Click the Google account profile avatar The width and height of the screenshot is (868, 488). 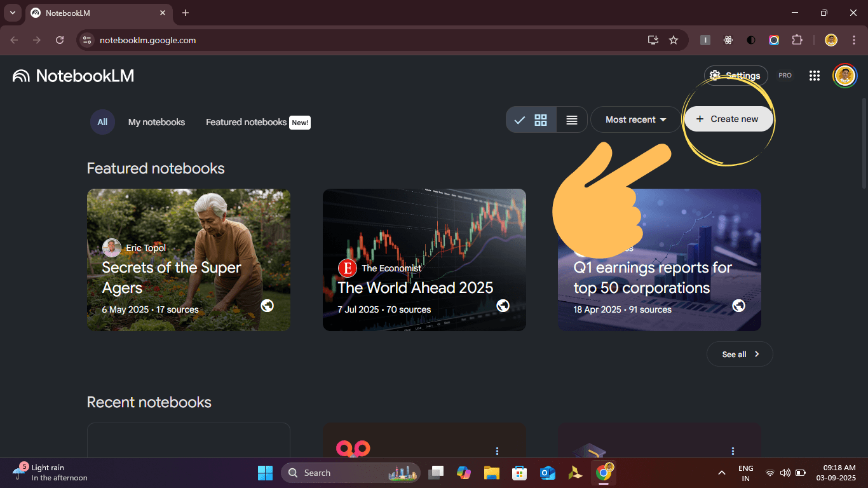pos(844,76)
